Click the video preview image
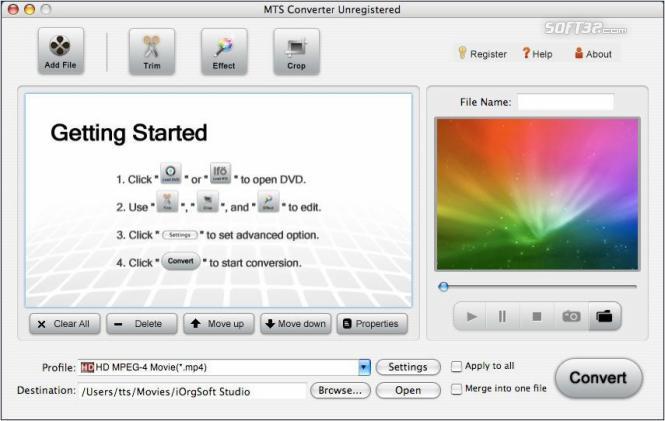This screenshot has width=665, height=421. [x=537, y=194]
